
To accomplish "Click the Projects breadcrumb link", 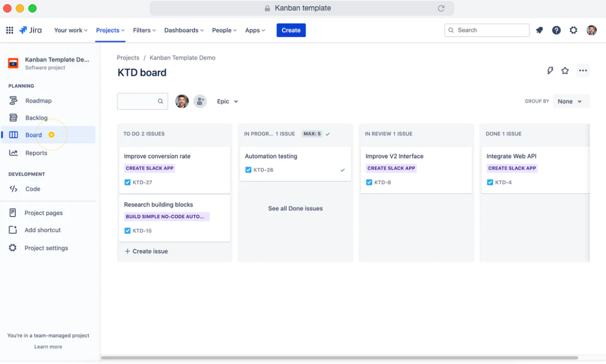I will (x=128, y=58).
